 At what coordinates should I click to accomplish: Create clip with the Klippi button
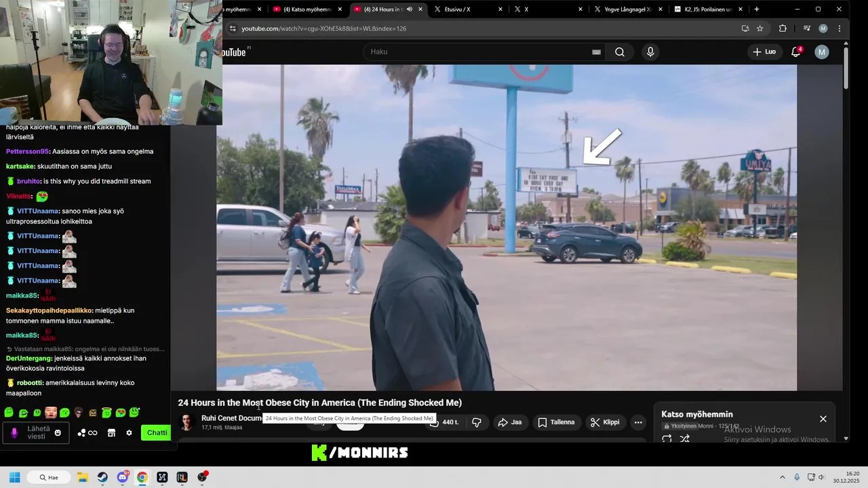tap(605, 422)
